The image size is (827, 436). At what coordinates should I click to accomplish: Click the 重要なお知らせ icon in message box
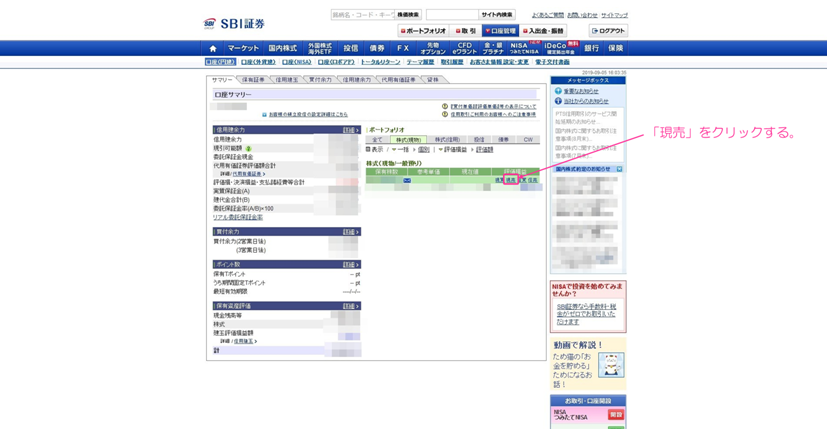click(x=558, y=91)
